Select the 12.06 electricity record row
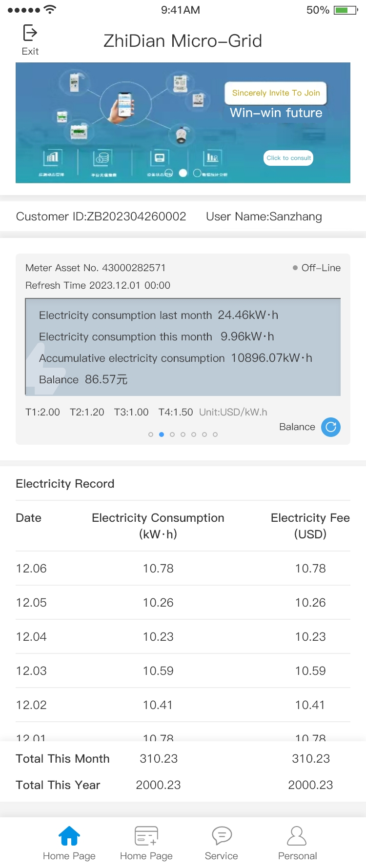The width and height of the screenshot is (366, 868). pyautogui.click(x=183, y=569)
